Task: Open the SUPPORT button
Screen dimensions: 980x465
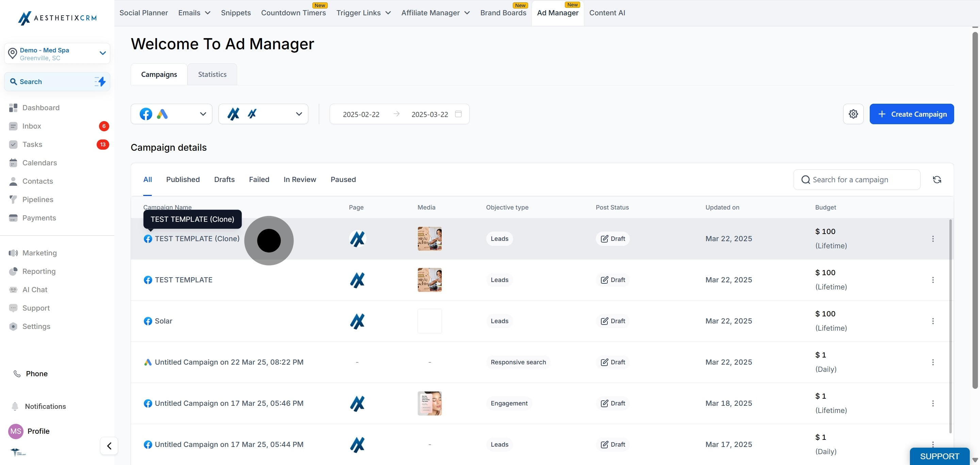Action: pyautogui.click(x=939, y=456)
